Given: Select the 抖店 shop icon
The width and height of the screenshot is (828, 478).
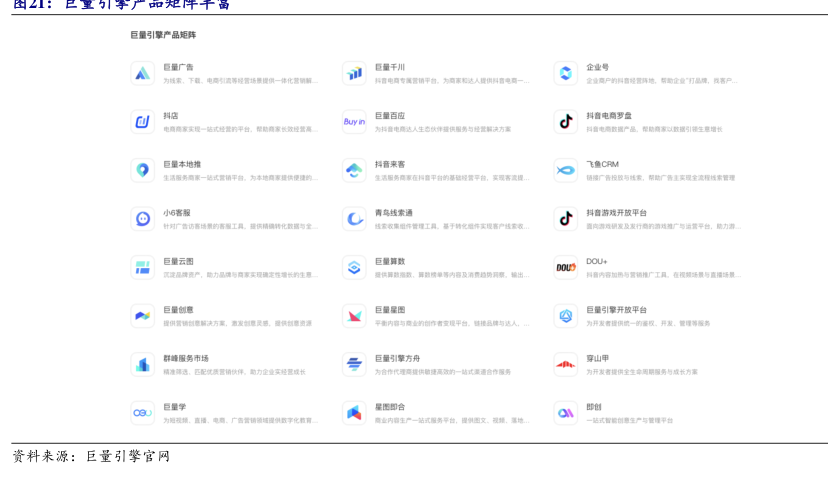Looking at the screenshot, I should (x=142, y=121).
